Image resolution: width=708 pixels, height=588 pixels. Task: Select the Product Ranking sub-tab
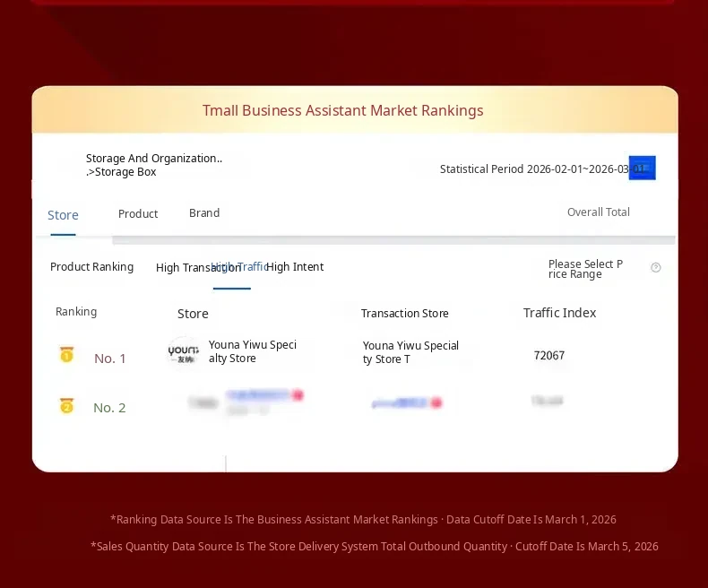(x=91, y=267)
